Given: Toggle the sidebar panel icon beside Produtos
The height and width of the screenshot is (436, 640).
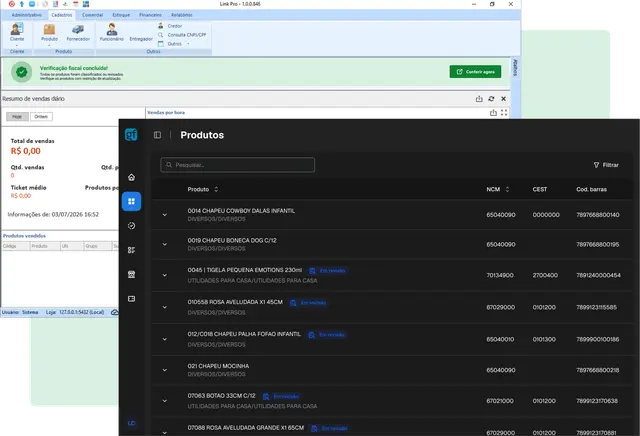Looking at the screenshot, I should [x=158, y=135].
